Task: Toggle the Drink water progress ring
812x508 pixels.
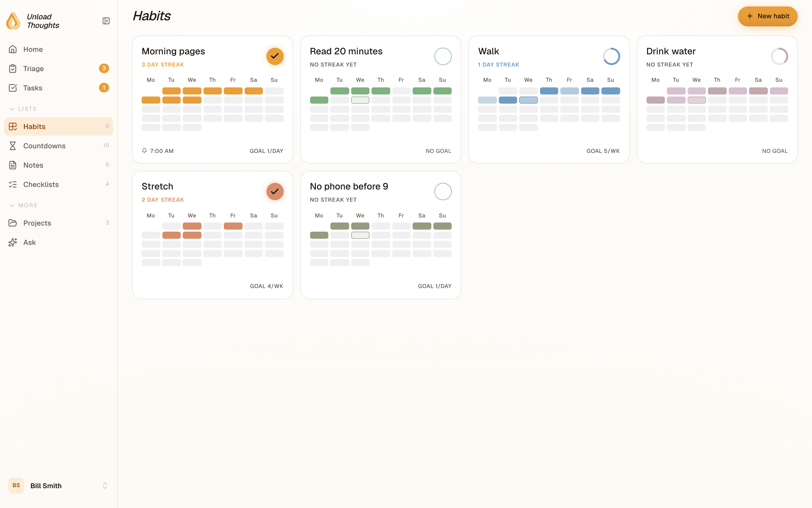Action: pos(780,56)
